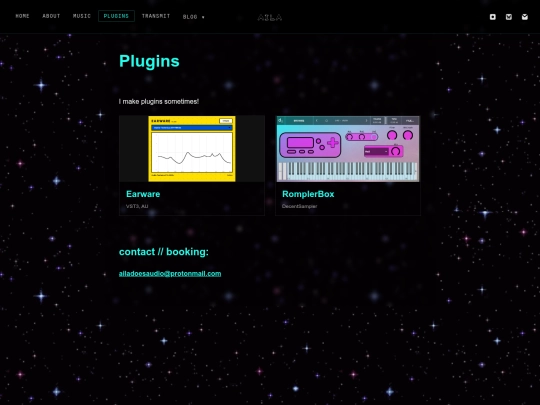This screenshot has height=405, width=540.
Task: Open the Instagram icon in the header
Action: (493, 17)
